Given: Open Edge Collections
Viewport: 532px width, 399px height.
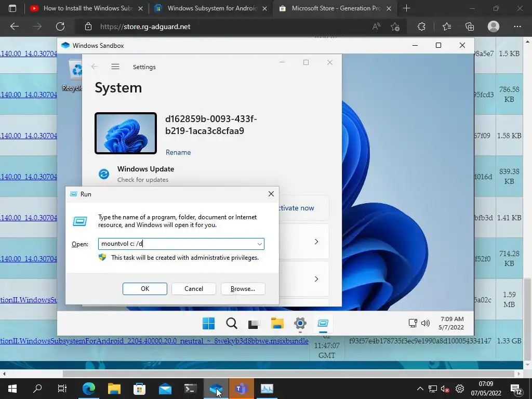Looking at the screenshot, I should point(470,26).
